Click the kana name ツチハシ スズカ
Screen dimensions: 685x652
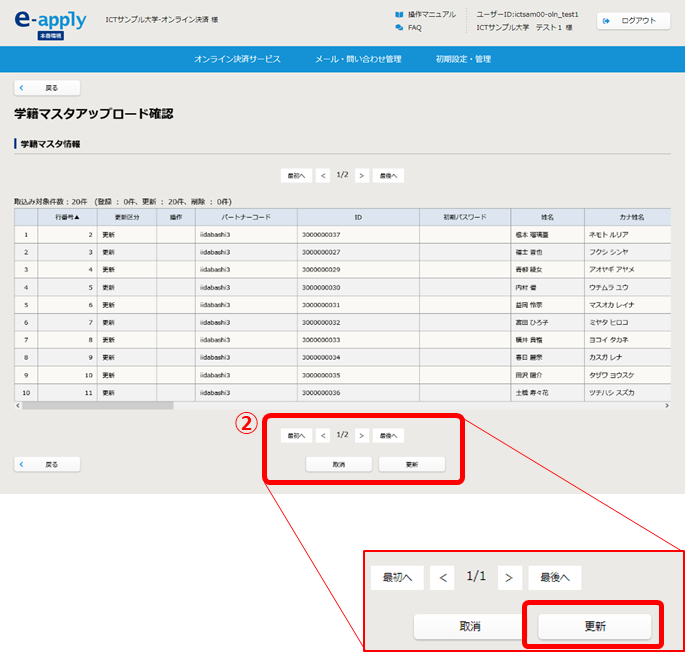click(612, 393)
